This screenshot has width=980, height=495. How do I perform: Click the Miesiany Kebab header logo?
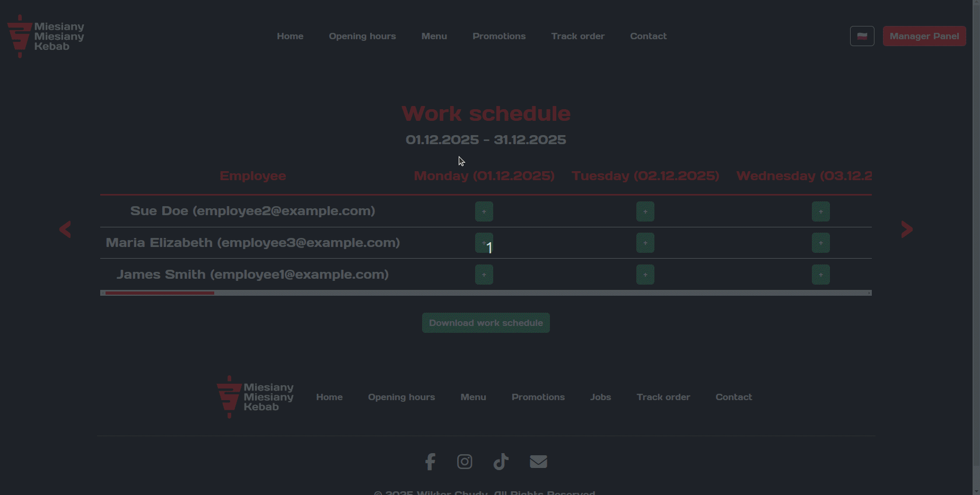coord(46,36)
